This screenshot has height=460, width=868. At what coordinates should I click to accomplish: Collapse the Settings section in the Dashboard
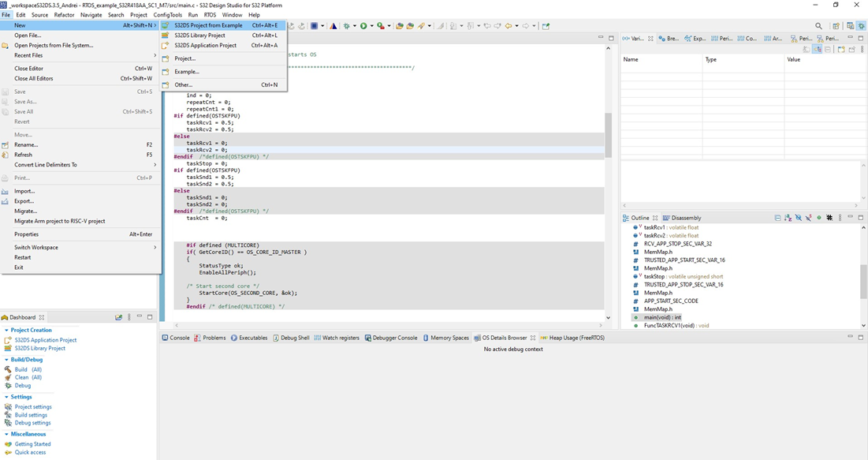(6, 396)
